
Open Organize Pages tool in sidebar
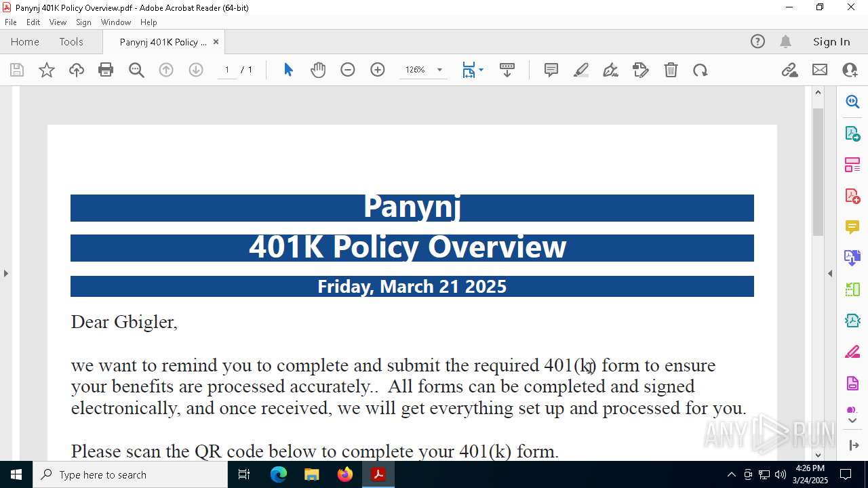click(x=852, y=164)
